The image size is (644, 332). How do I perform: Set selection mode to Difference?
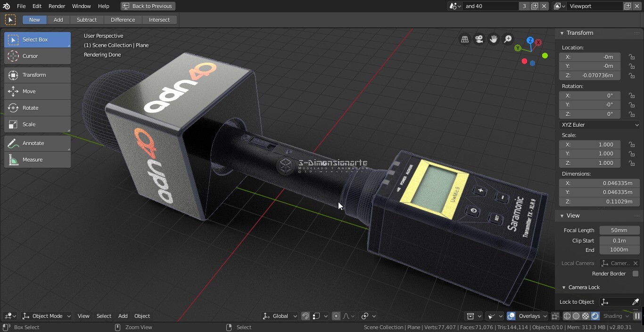point(123,20)
